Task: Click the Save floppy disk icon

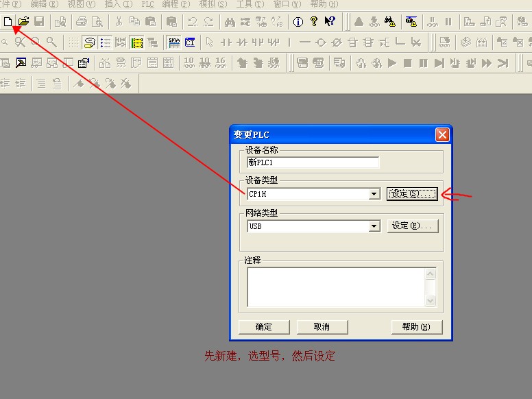Action: point(39,22)
